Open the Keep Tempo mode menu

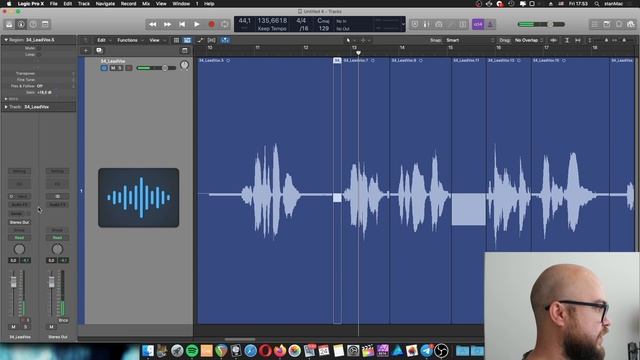(272, 29)
